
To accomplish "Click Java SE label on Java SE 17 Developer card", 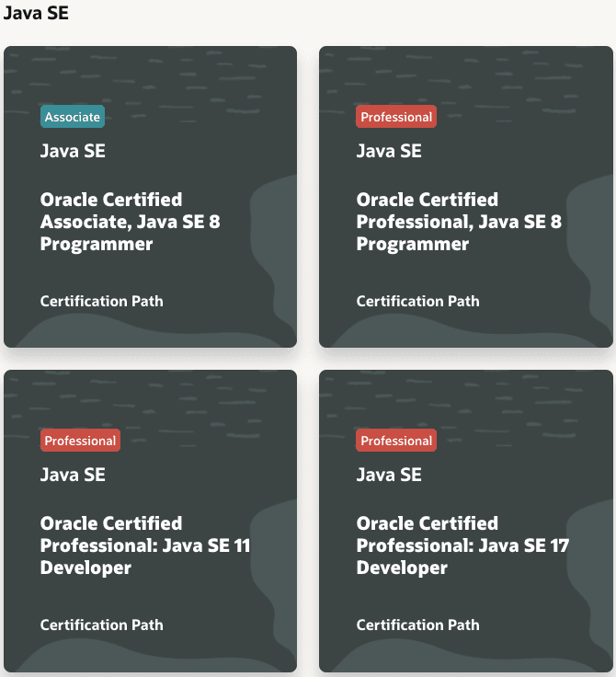I will [389, 475].
